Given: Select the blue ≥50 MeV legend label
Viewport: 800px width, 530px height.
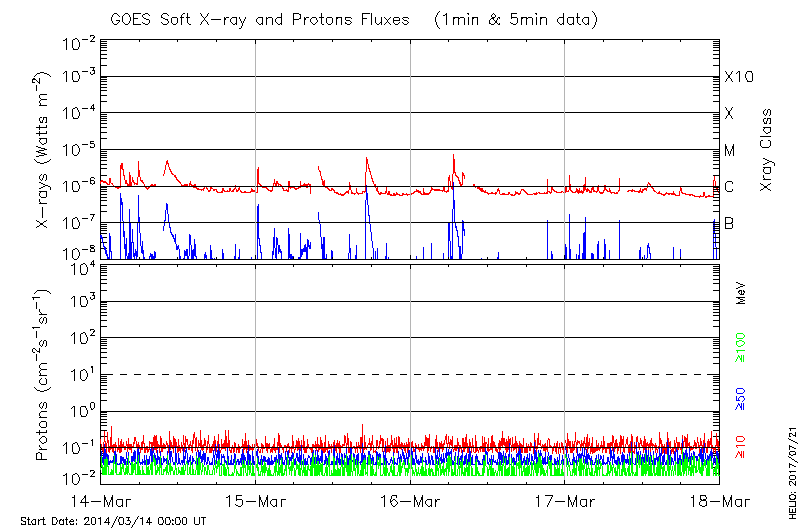Looking at the screenshot, I should 741,399.
